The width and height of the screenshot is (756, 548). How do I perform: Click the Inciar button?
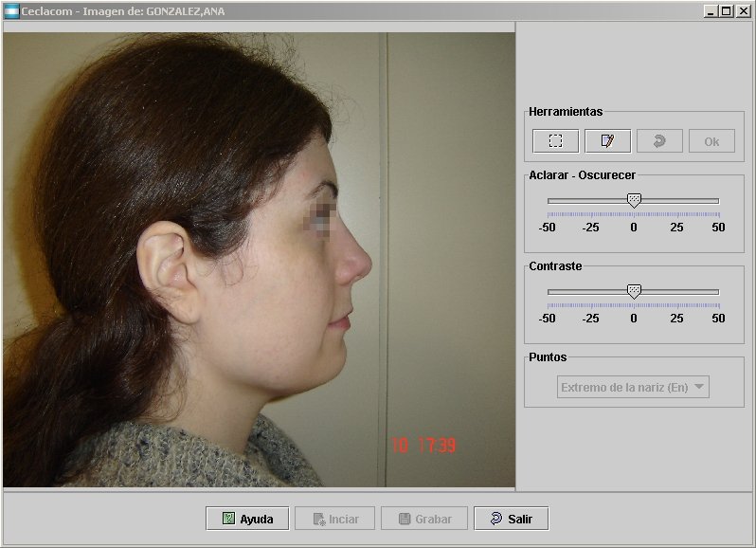point(334,519)
